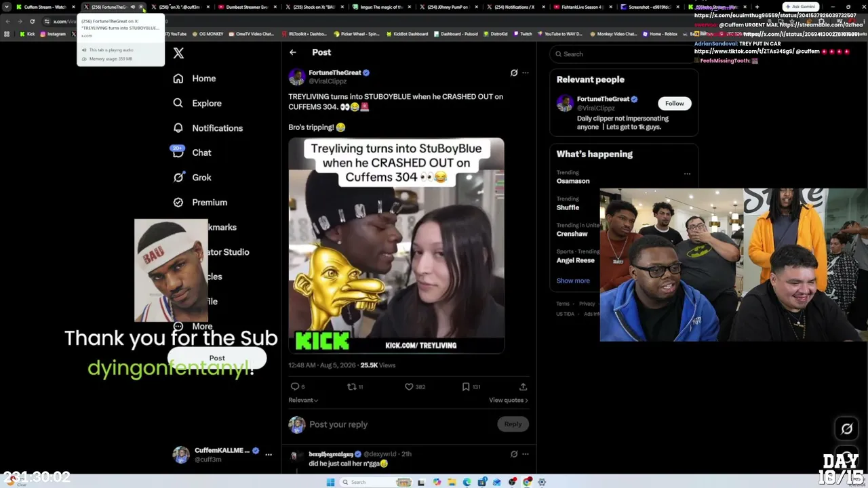Screen dimensions: 868x488
Task: Close the Dumbest Streamer Ever tab
Action: [x=275, y=7]
